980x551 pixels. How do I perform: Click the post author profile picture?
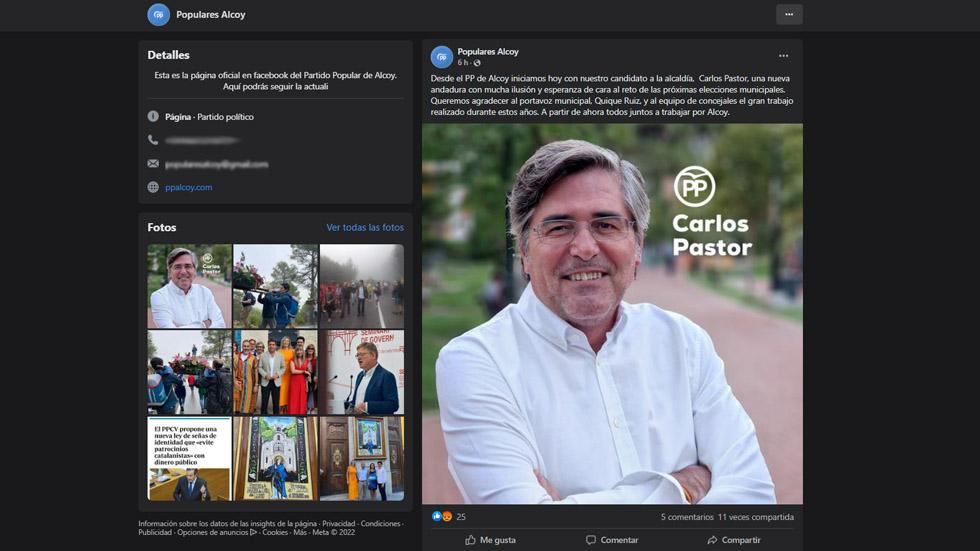pos(441,57)
